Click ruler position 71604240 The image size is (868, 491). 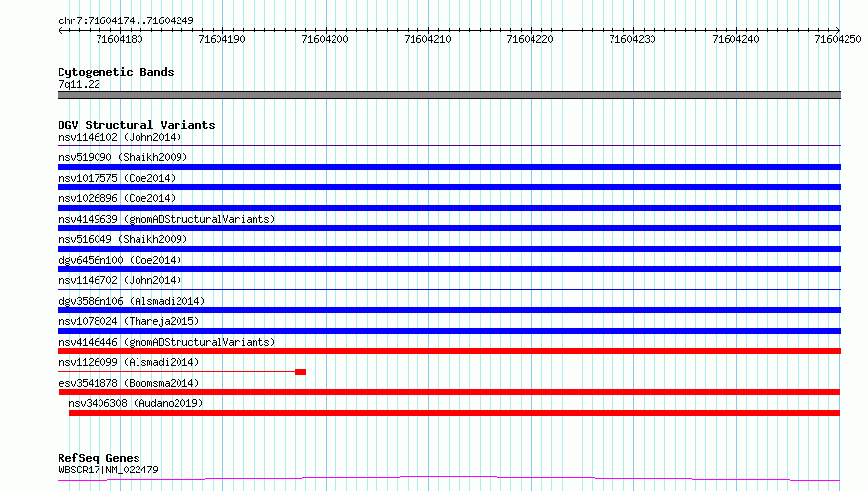tap(735, 39)
